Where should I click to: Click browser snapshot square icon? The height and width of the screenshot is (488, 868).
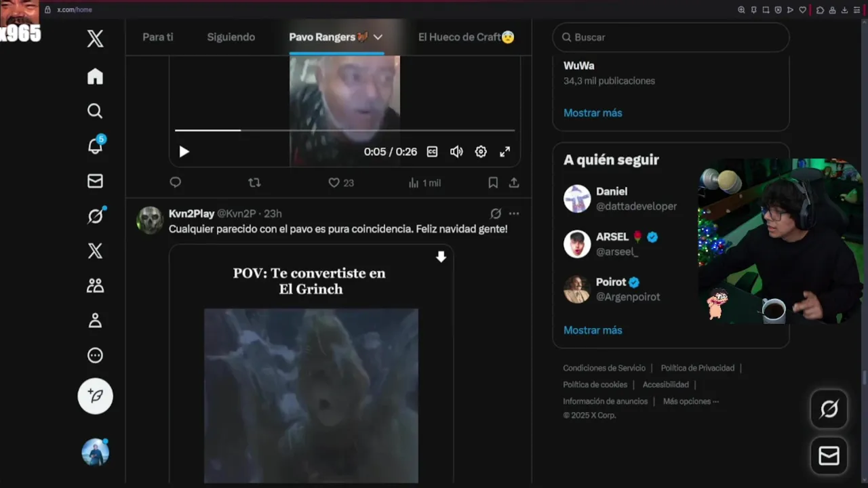click(x=766, y=10)
